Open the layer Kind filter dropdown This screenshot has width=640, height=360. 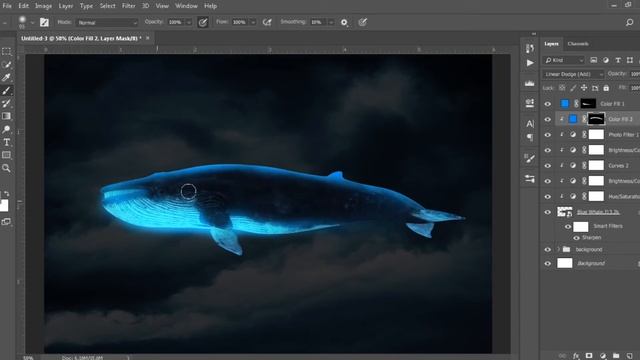pyautogui.click(x=564, y=60)
